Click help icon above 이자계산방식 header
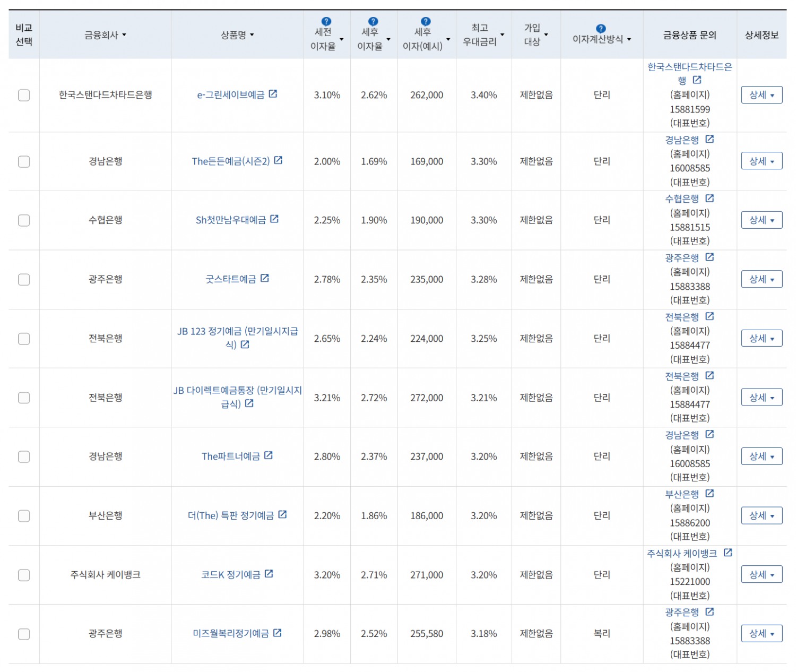796x672 pixels. point(600,29)
